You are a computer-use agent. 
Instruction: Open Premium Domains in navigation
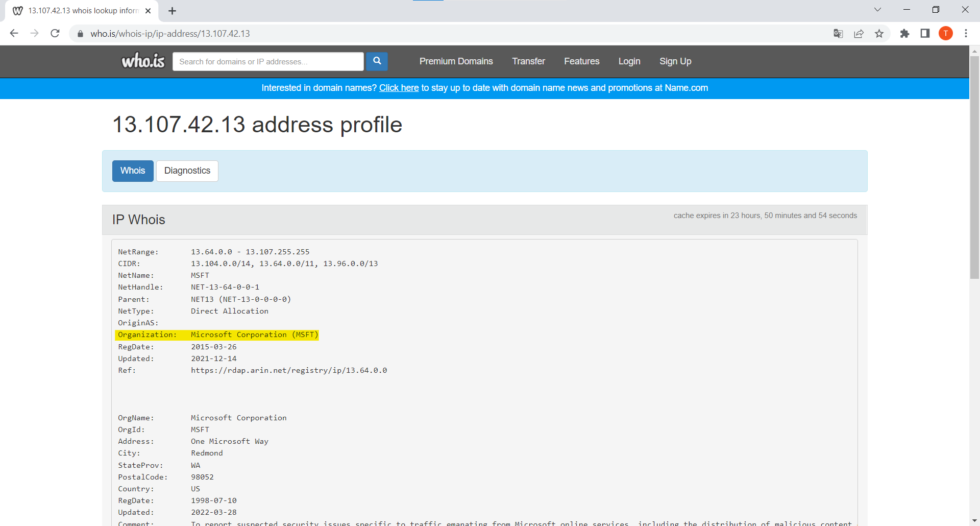pyautogui.click(x=456, y=61)
